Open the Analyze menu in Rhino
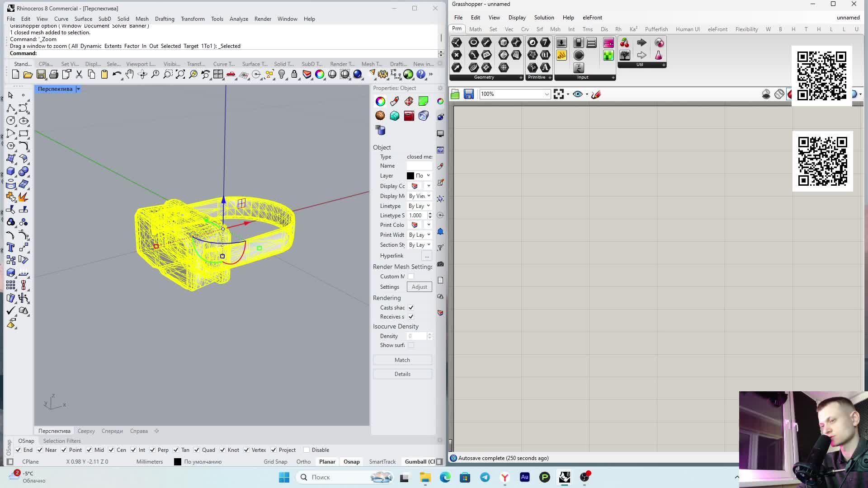This screenshot has width=868, height=488. coord(239,19)
